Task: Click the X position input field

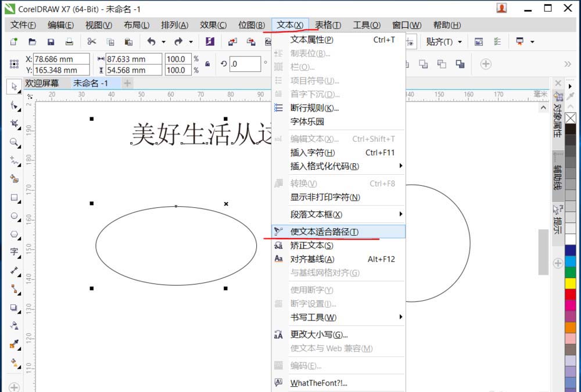Action: pos(61,59)
